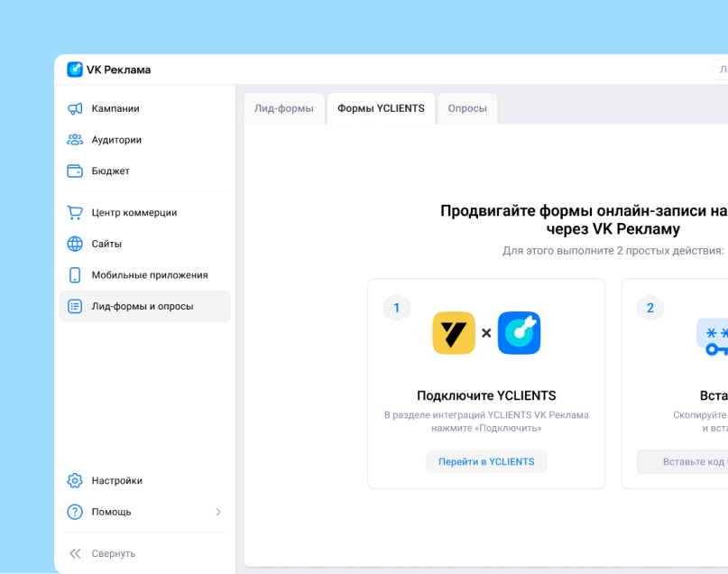Click the Бюджет wallet icon
Image resolution: width=728 pixels, height=574 pixels.
(x=75, y=171)
